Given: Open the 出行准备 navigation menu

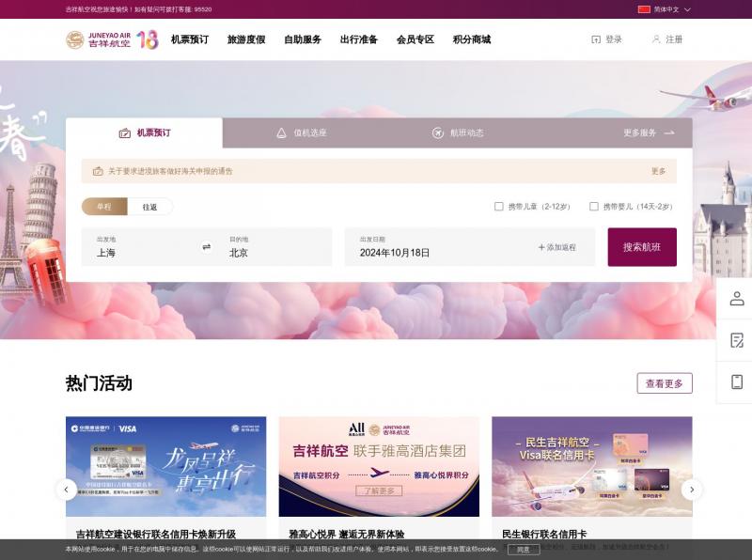Looking at the screenshot, I should (x=359, y=39).
